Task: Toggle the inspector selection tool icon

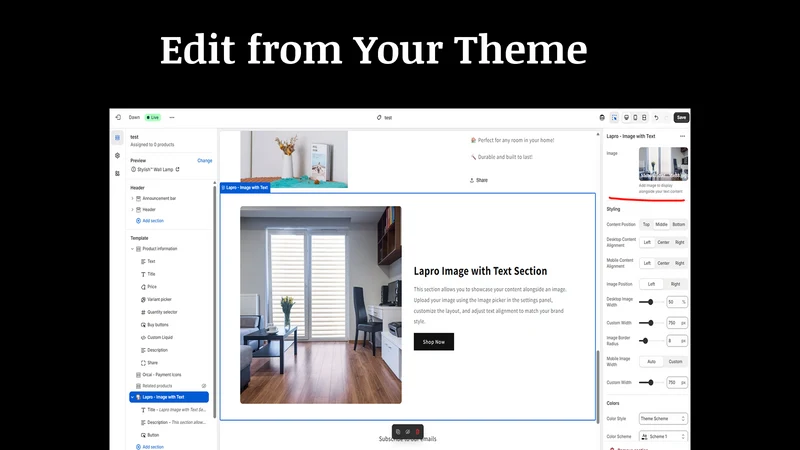Action: point(614,117)
